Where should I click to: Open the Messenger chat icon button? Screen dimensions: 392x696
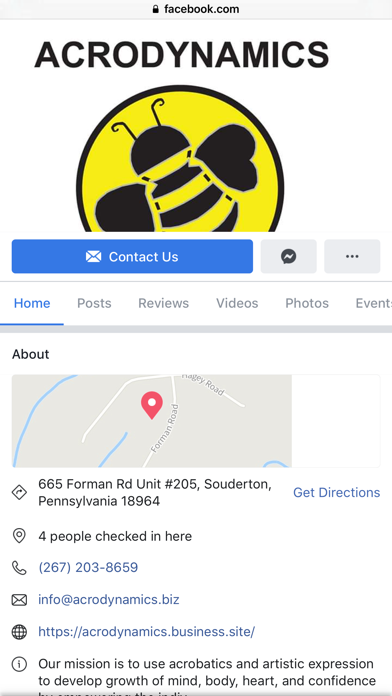(289, 256)
